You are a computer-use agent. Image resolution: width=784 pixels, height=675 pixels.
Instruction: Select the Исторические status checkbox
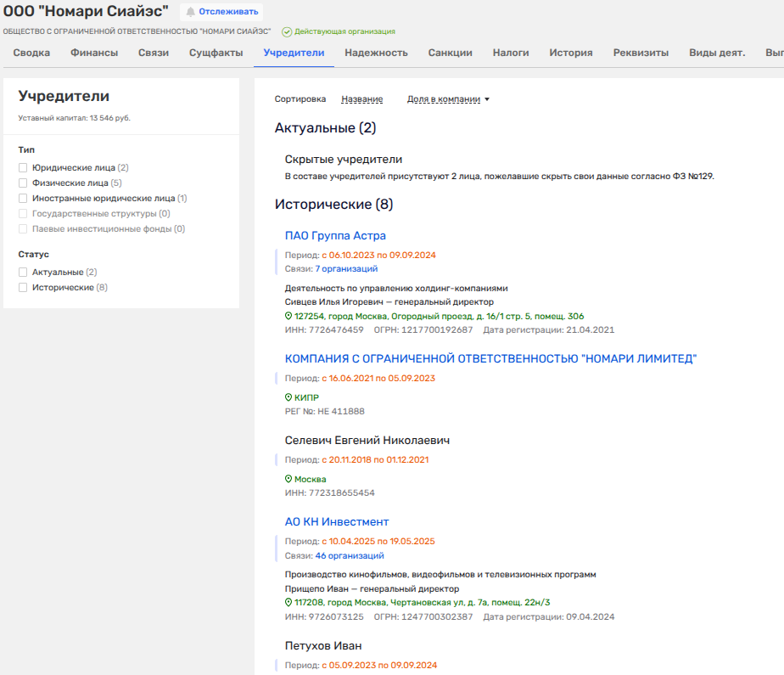[24, 288]
